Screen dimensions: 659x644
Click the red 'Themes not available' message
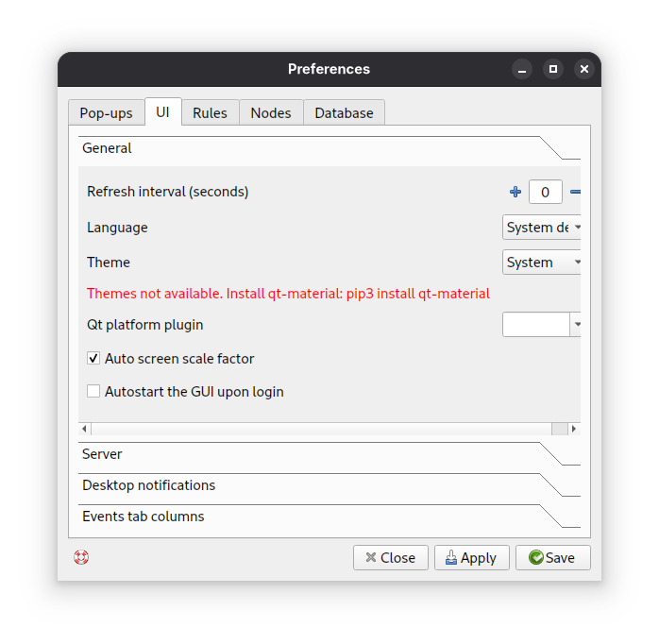288,293
